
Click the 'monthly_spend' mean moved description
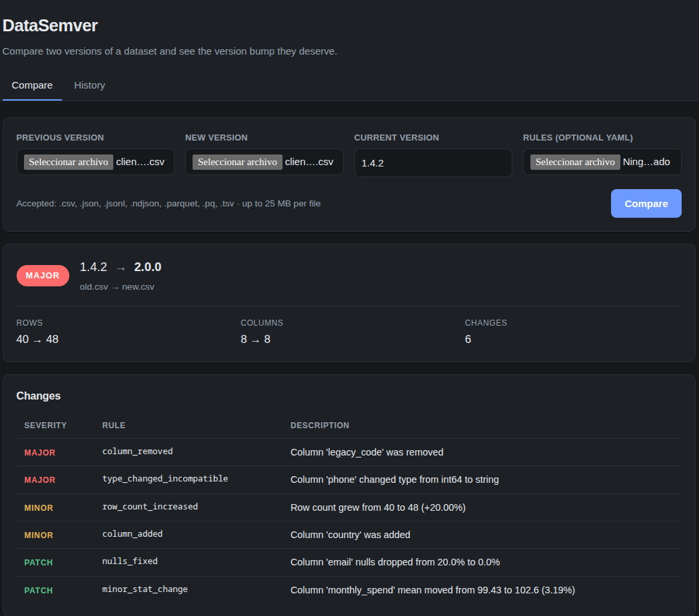point(432,590)
